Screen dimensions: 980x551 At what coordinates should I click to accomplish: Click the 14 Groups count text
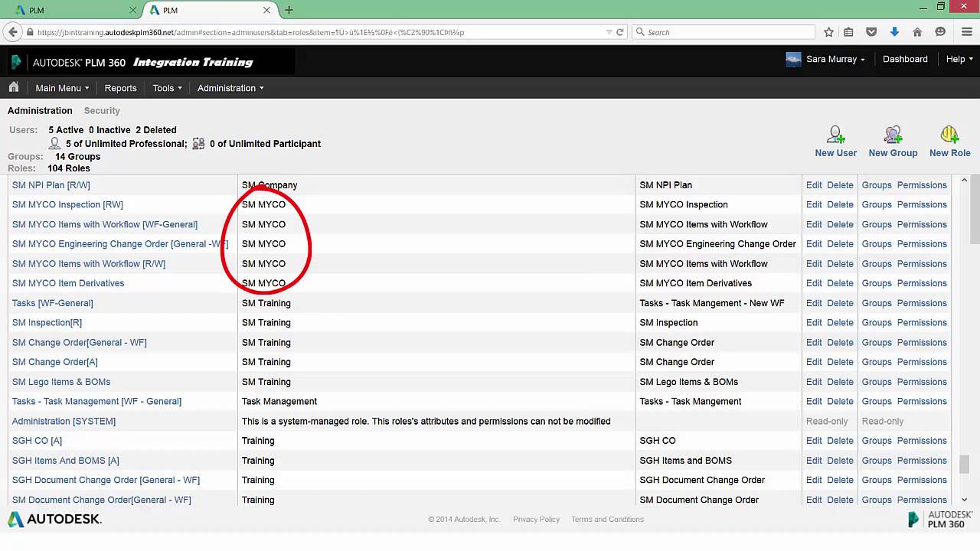point(77,157)
